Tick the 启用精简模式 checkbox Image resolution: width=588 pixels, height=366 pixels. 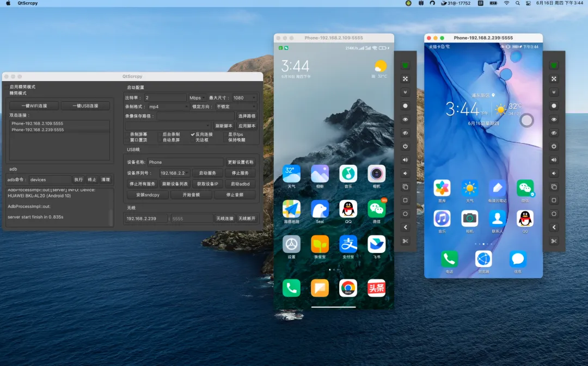click(7, 87)
